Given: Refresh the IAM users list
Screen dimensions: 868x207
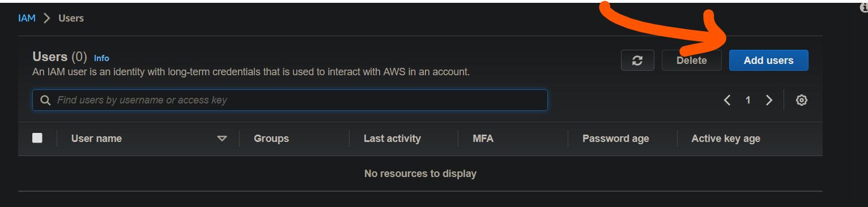Looking at the screenshot, I should pyautogui.click(x=637, y=61).
